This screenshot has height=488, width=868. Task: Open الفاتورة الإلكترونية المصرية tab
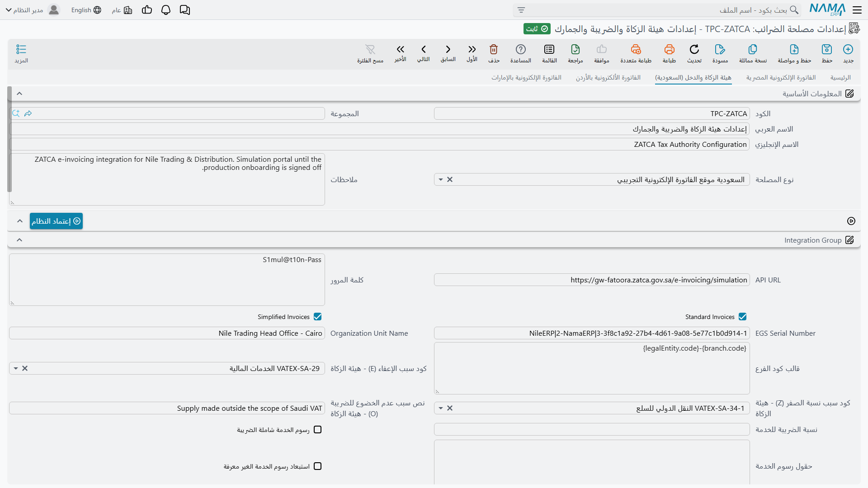point(781,78)
